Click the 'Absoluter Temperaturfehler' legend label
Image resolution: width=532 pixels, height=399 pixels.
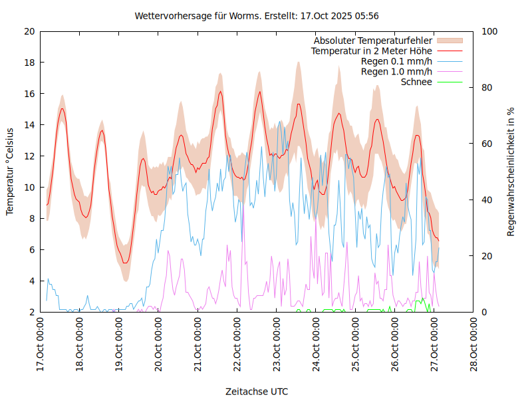coord(373,41)
